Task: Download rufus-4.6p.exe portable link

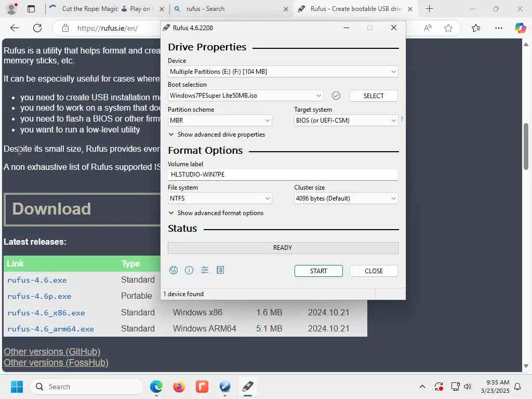Action: pos(39,296)
